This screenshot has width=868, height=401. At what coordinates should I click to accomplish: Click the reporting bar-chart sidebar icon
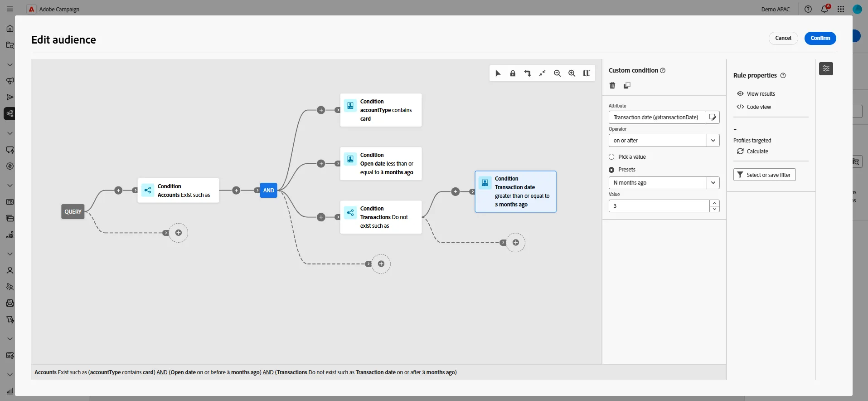[x=10, y=391]
